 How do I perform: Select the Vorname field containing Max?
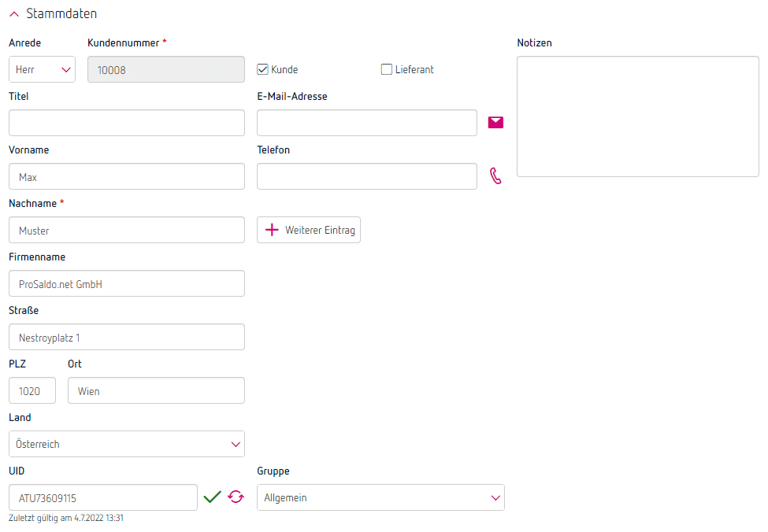pyautogui.click(x=126, y=176)
